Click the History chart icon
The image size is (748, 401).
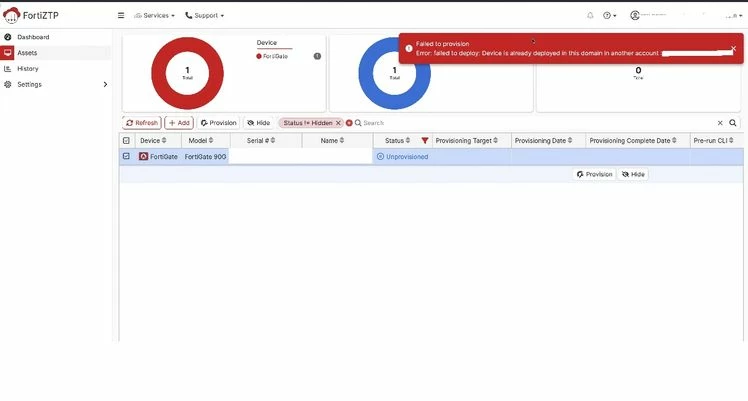tap(8, 68)
